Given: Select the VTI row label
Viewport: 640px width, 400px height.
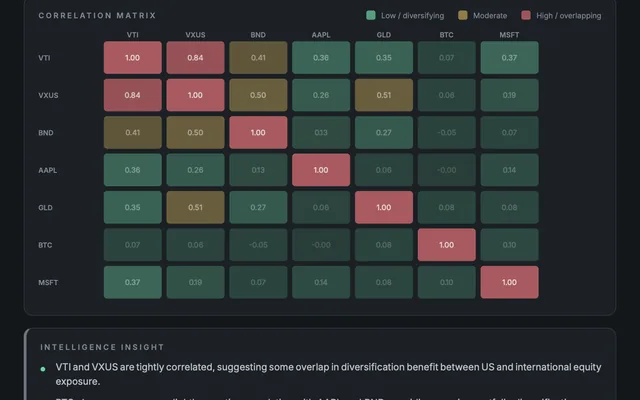Looking at the screenshot, I should point(44,58).
